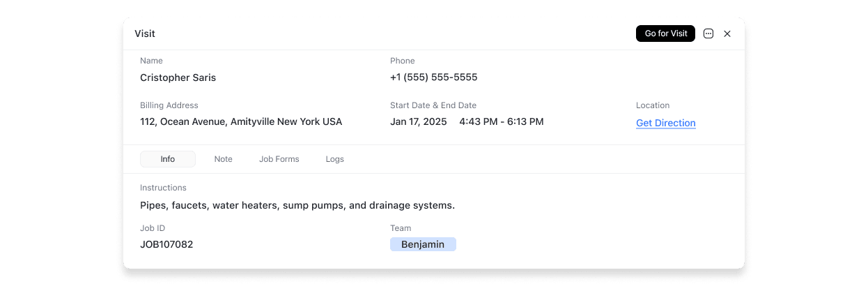Close the Visit dialog with the X icon
Viewport: 868px width, 284px height.
click(727, 33)
